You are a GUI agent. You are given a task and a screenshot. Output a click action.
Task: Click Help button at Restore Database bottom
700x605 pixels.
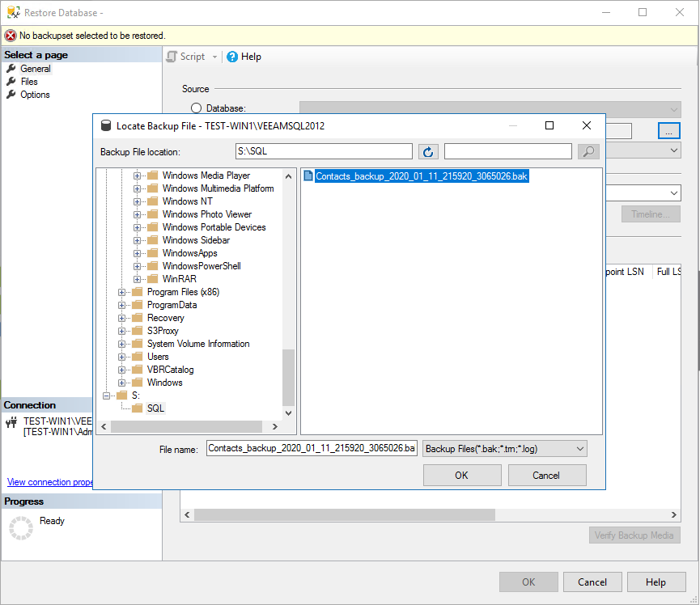pos(656,582)
